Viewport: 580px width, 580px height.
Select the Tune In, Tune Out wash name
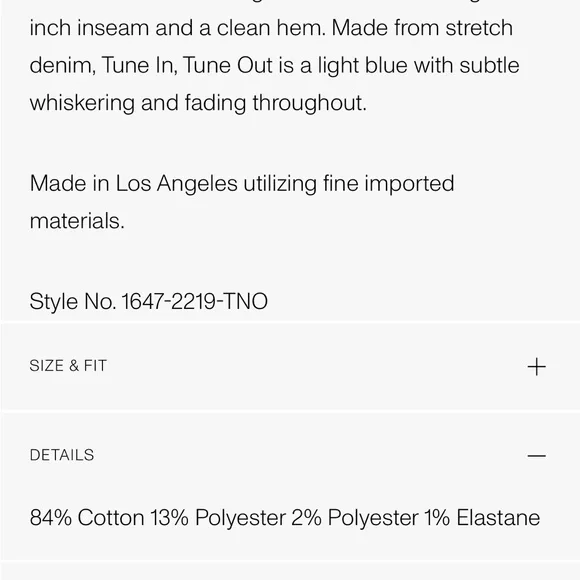[x=187, y=65]
